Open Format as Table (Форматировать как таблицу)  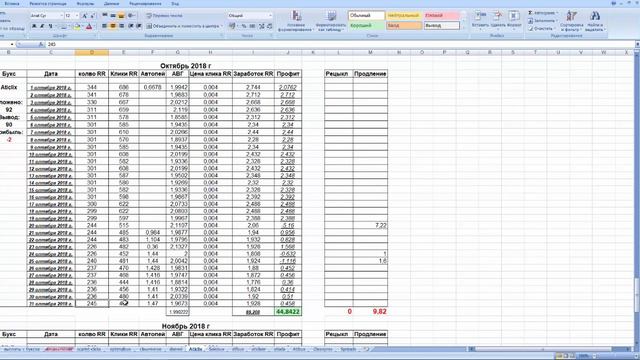coord(331,21)
